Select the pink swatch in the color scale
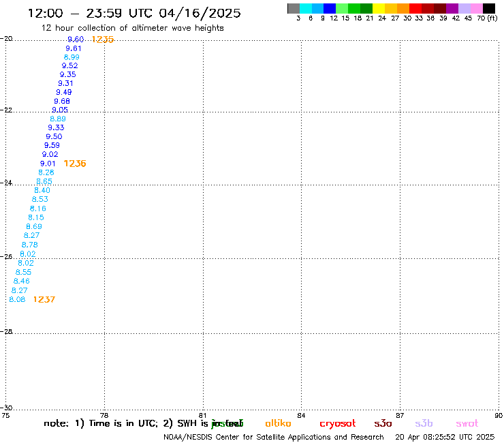Screen dimensions: 504x443 tap(477, 8)
